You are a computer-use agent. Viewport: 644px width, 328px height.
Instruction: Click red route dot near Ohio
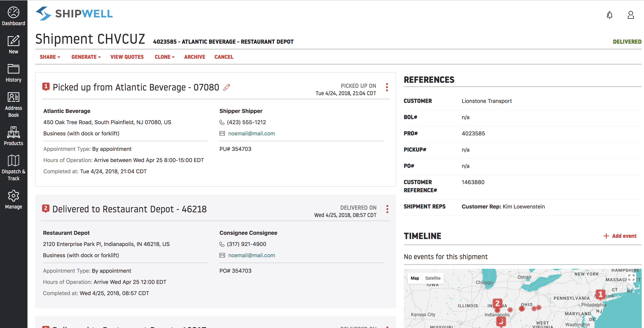click(x=522, y=309)
